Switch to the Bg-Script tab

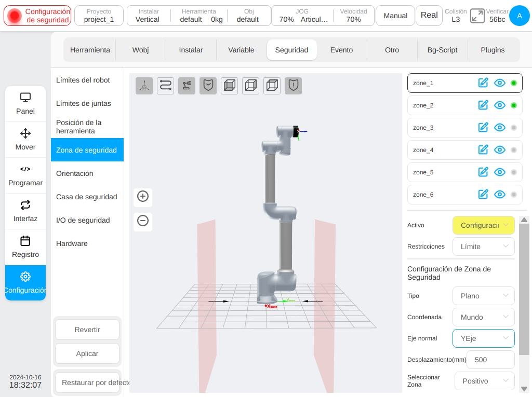tap(443, 50)
